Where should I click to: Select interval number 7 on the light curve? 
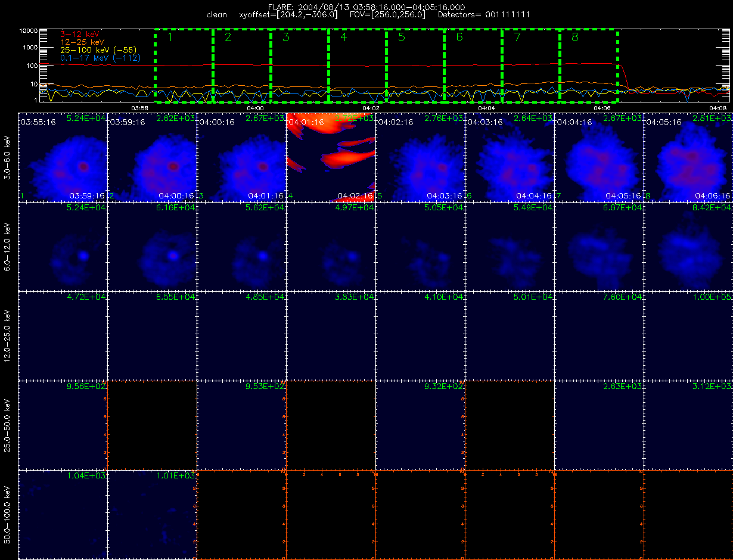point(517,38)
